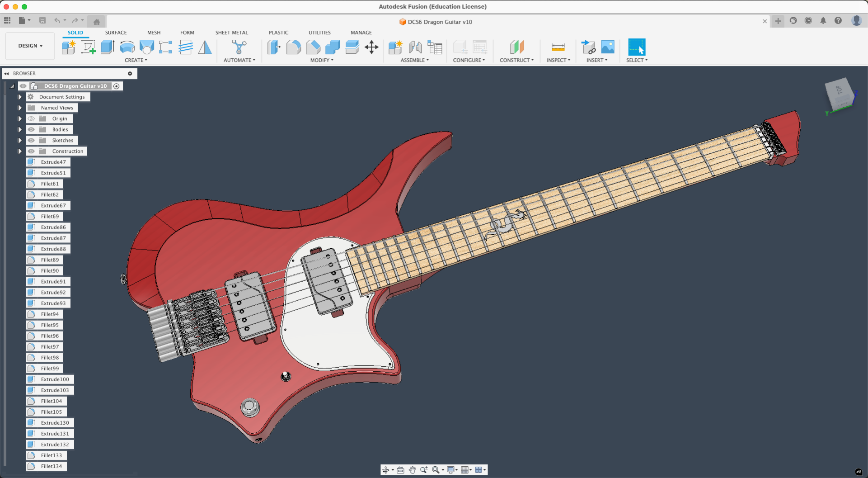Expand the Construction folder tree
This screenshot has width=868, height=478.
(20, 151)
